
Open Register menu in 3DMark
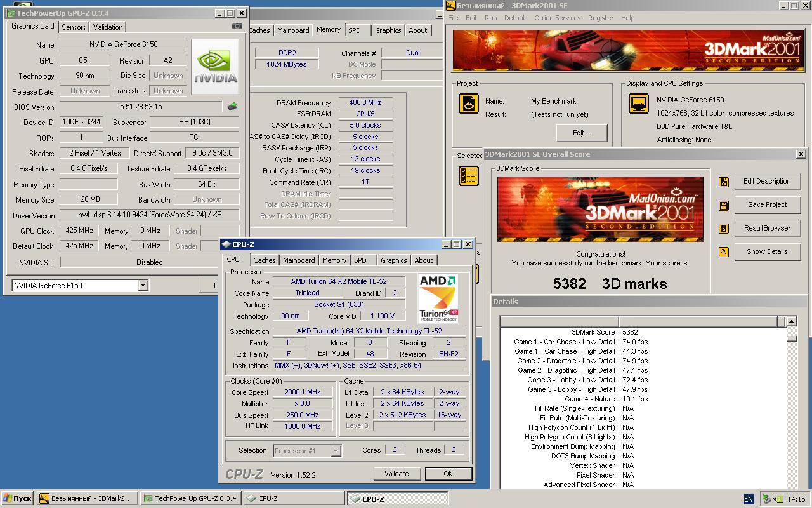pos(601,18)
